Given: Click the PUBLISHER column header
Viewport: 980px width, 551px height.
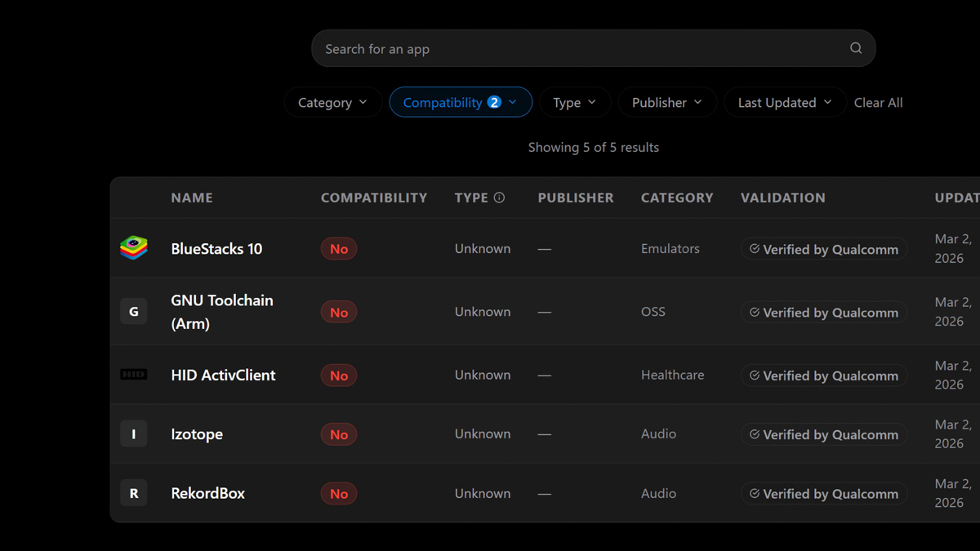Looking at the screenshot, I should [x=576, y=198].
